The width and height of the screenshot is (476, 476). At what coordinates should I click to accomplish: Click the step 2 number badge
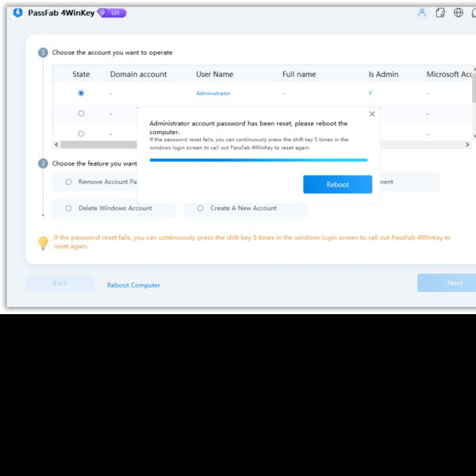(x=43, y=163)
